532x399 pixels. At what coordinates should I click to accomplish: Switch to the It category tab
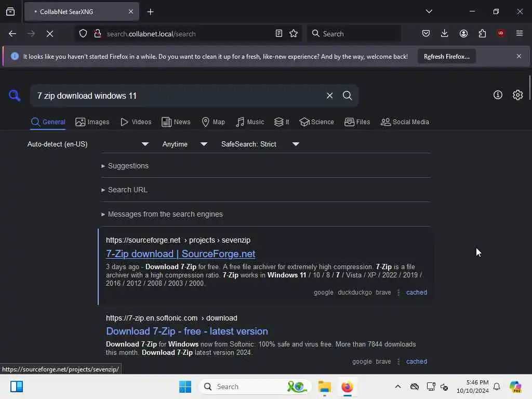(282, 122)
